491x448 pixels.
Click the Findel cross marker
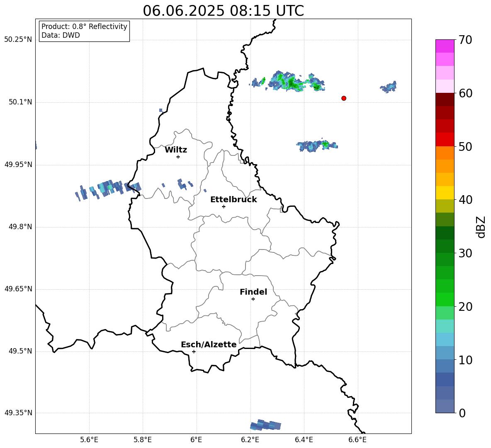pyautogui.click(x=253, y=299)
